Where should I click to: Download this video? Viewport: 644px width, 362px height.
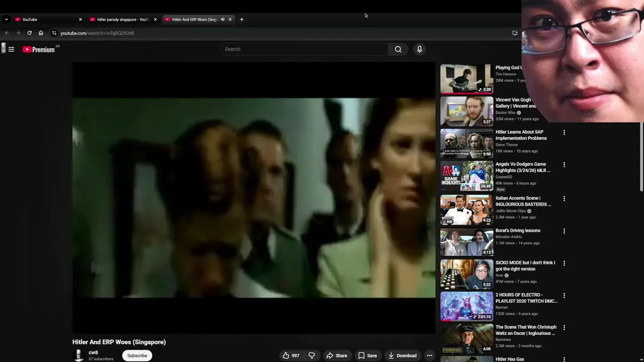tap(402, 355)
